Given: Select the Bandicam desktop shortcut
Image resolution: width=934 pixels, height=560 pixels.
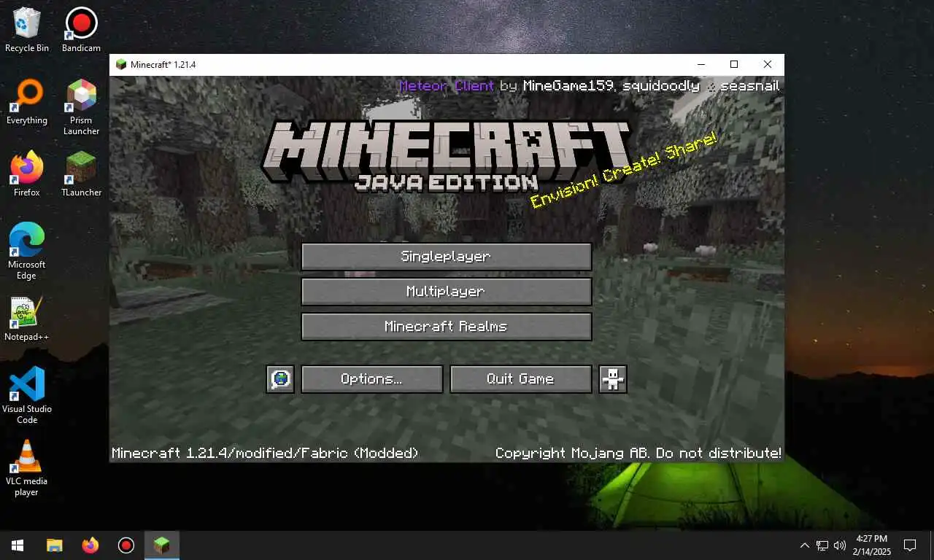Looking at the screenshot, I should (81, 31).
